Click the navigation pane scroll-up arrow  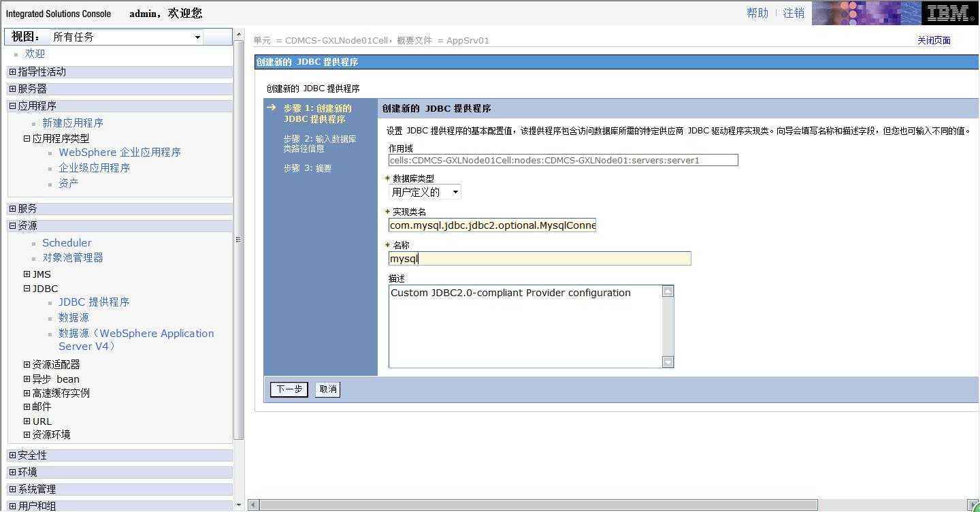pos(238,34)
